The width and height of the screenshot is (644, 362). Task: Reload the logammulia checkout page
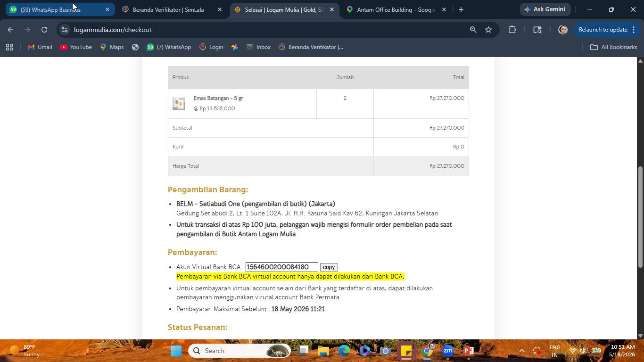click(x=44, y=30)
